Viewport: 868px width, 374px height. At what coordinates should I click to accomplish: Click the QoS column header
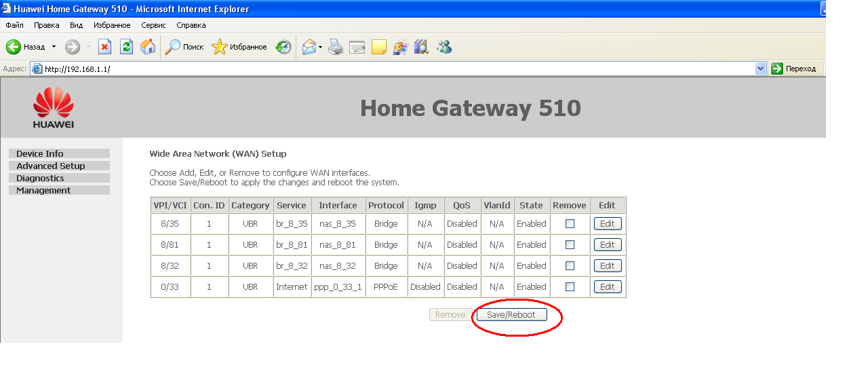pos(462,205)
